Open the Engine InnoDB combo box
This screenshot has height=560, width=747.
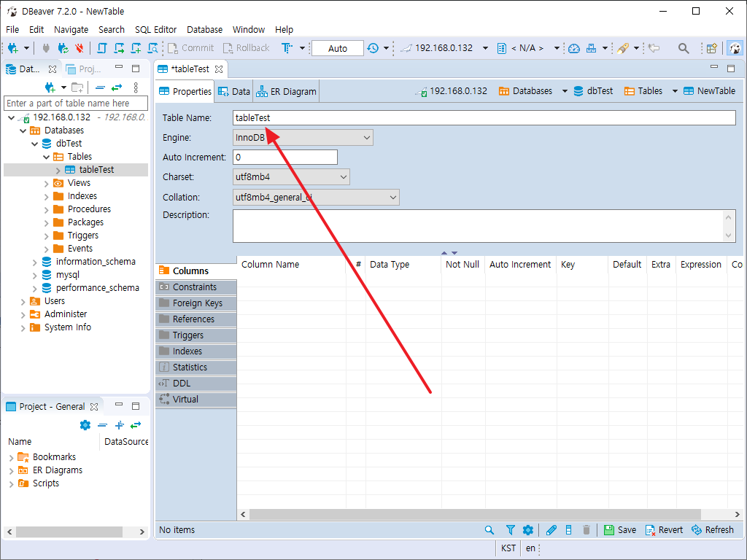click(303, 138)
